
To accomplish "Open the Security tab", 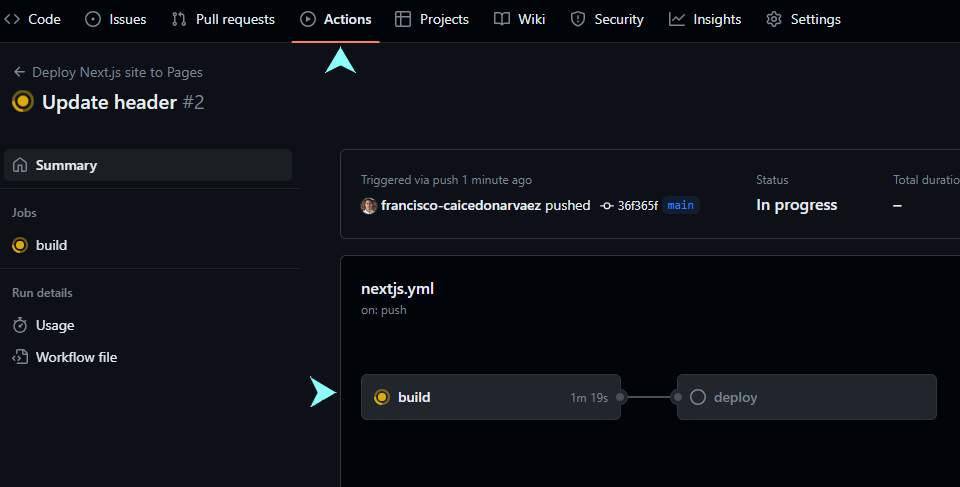I will [x=607, y=20].
